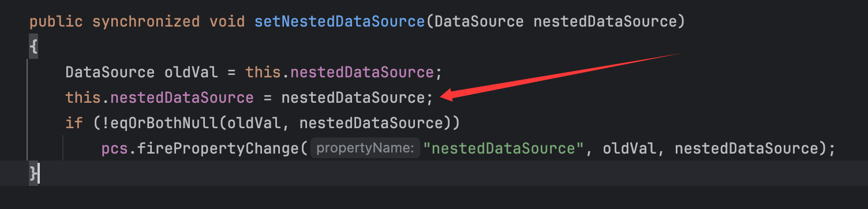Click the pcs field reference
Screen dimensions: 868x209
114,148
